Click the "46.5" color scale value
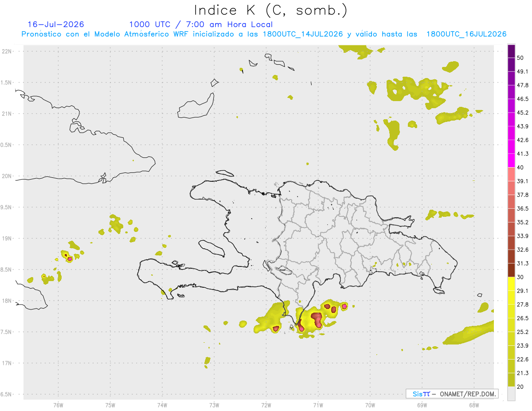 click(x=523, y=99)
